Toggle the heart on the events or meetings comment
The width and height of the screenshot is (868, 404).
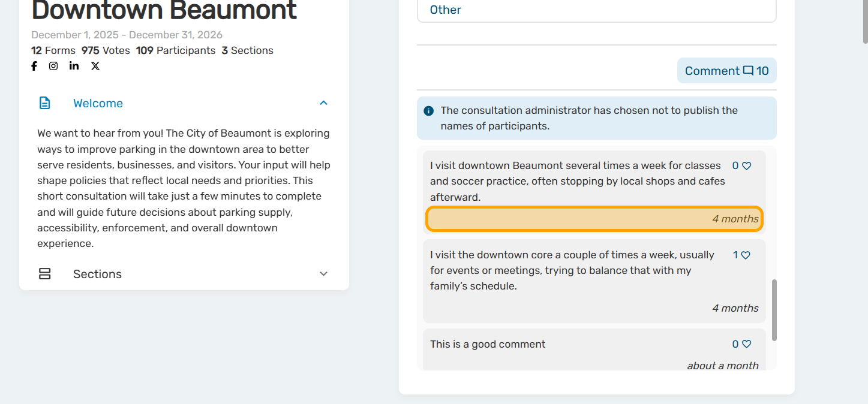point(746,255)
